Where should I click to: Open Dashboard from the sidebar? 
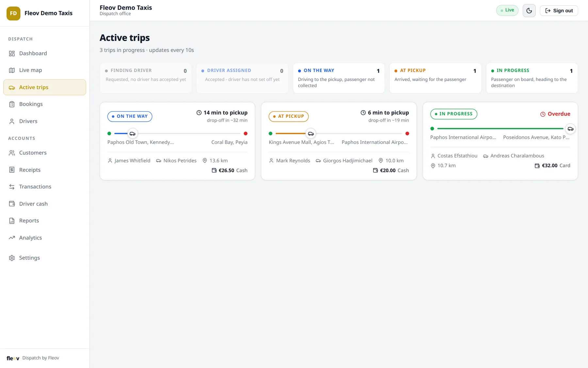45,53
